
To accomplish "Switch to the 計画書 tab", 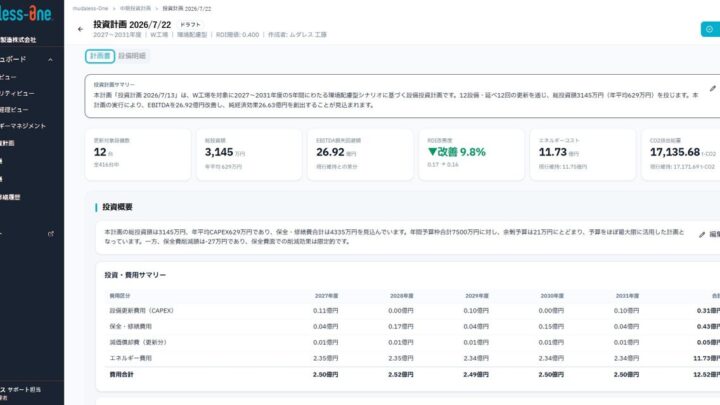I will [100, 56].
